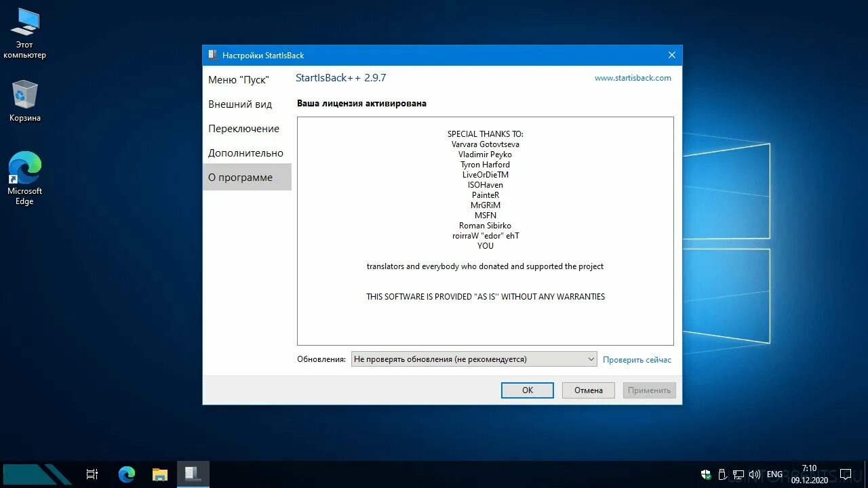This screenshot has height=488, width=868.
Task: Switch to the Меню "Пуск" section
Action: pos(247,80)
